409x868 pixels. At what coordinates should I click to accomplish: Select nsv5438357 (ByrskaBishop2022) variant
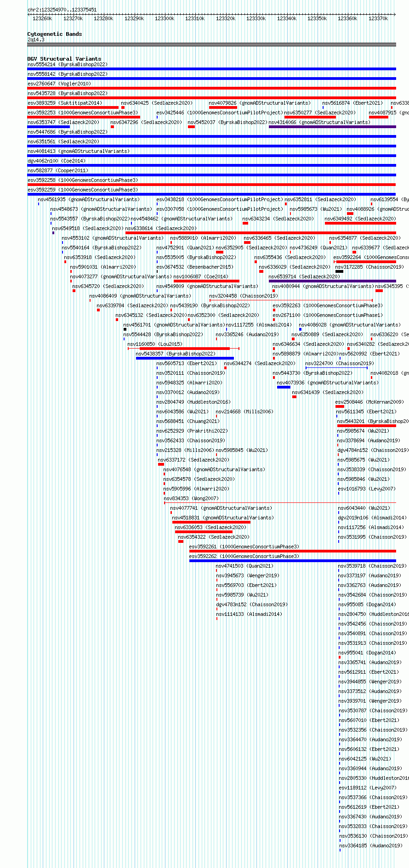click(x=176, y=354)
